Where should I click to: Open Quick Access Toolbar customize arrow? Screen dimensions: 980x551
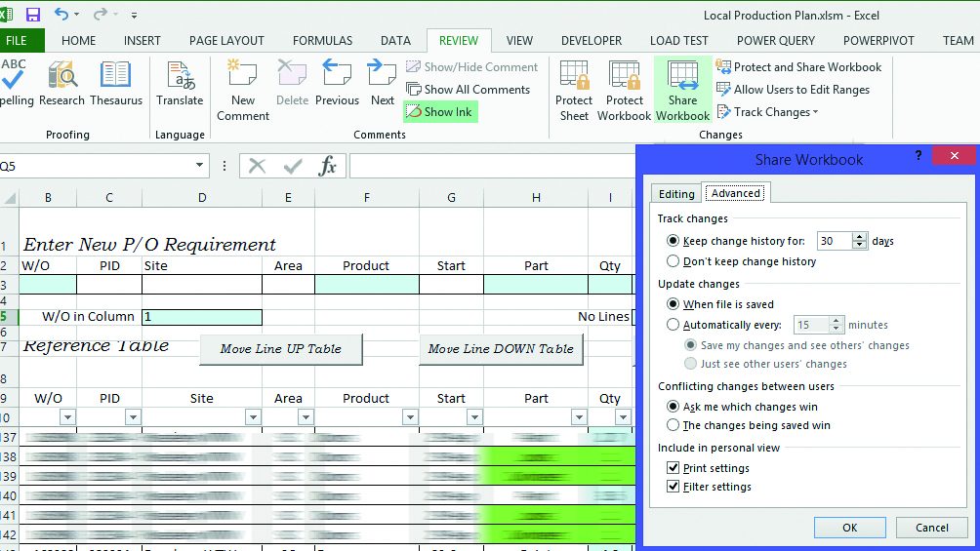tap(135, 15)
